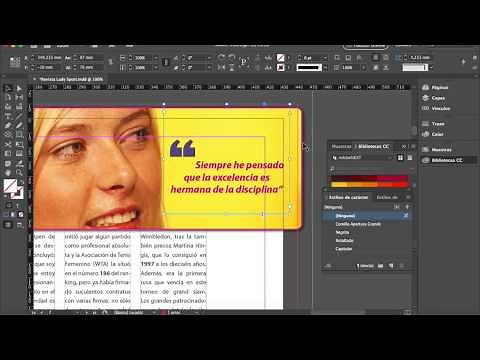Activate the Note tool
The height and width of the screenshot is (360, 480).
point(8,163)
